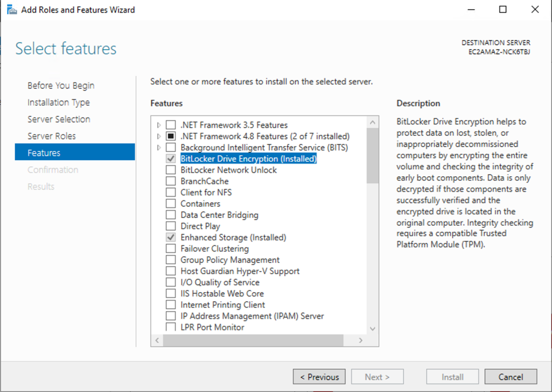Check the BranchCache checkbox

170,181
